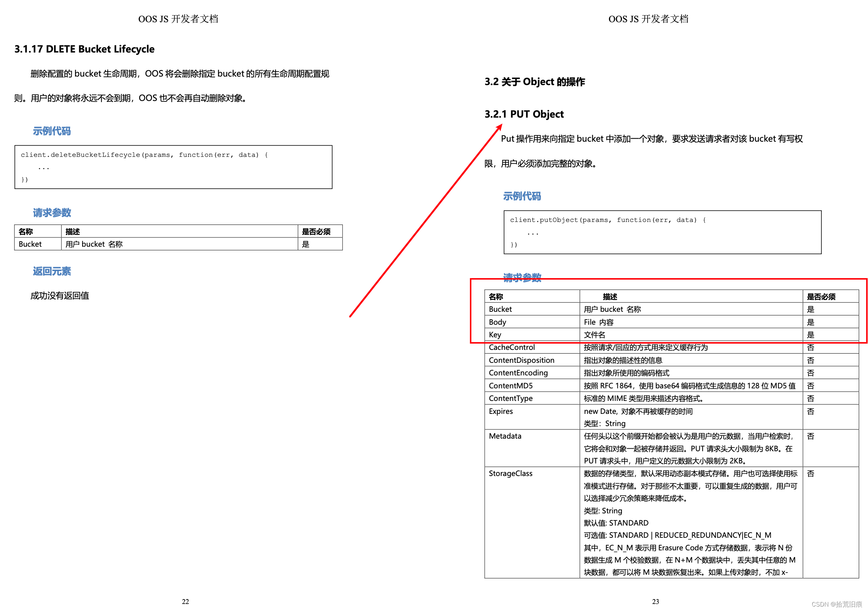The width and height of the screenshot is (868, 611).
Task: Click '标准的 MIME 类型用来描述内容格式' text
Action: (x=644, y=398)
